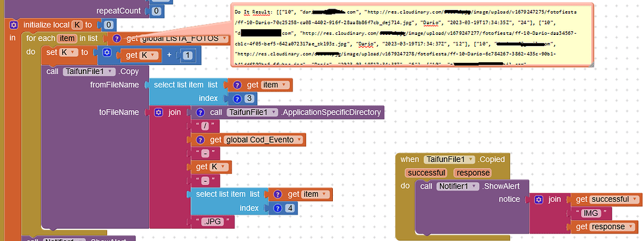Open get K dropdown inside join block
This screenshot has width=644, height=241.
pos(218,167)
